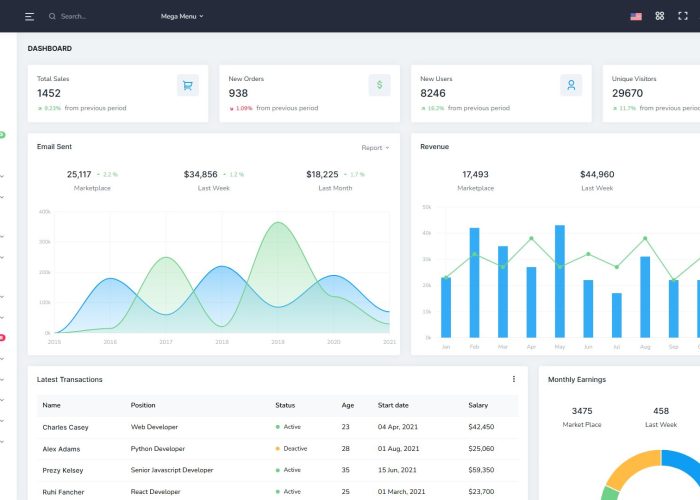Select the Prezy Kelsey row name
The width and height of the screenshot is (700, 500).
coord(63,471)
